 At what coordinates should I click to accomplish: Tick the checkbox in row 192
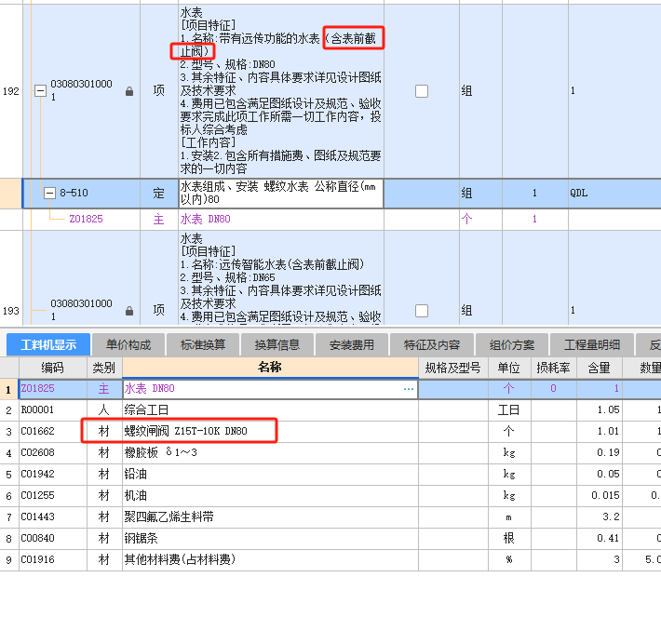tap(422, 91)
